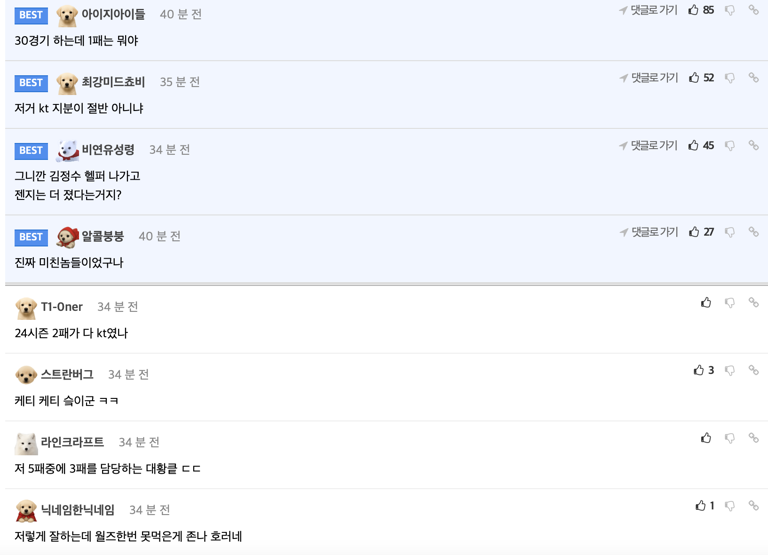Copy link of 라인크라프트's comment

point(753,438)
